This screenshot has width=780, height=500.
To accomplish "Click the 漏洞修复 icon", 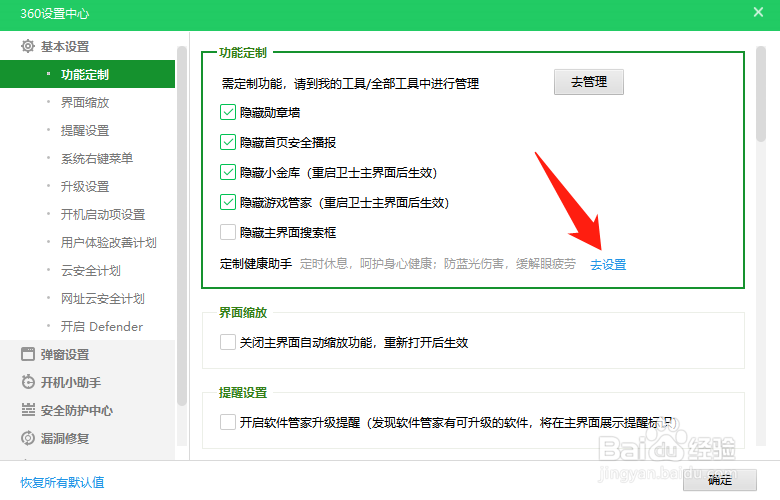I will pyautogui.click(x=28, y=438).
